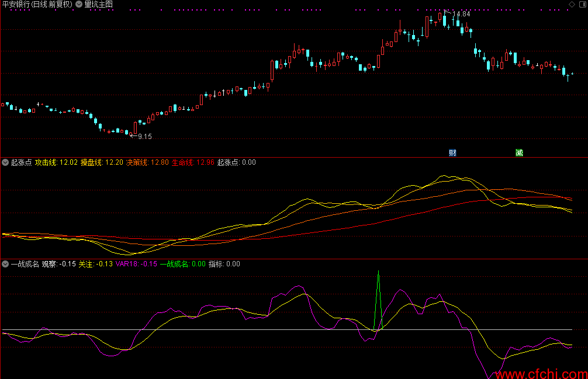The width and height of the screenshot is (588, 379).
Task: Click the 起涨点: 0.00 legend value
Action: tap(237, 162)
